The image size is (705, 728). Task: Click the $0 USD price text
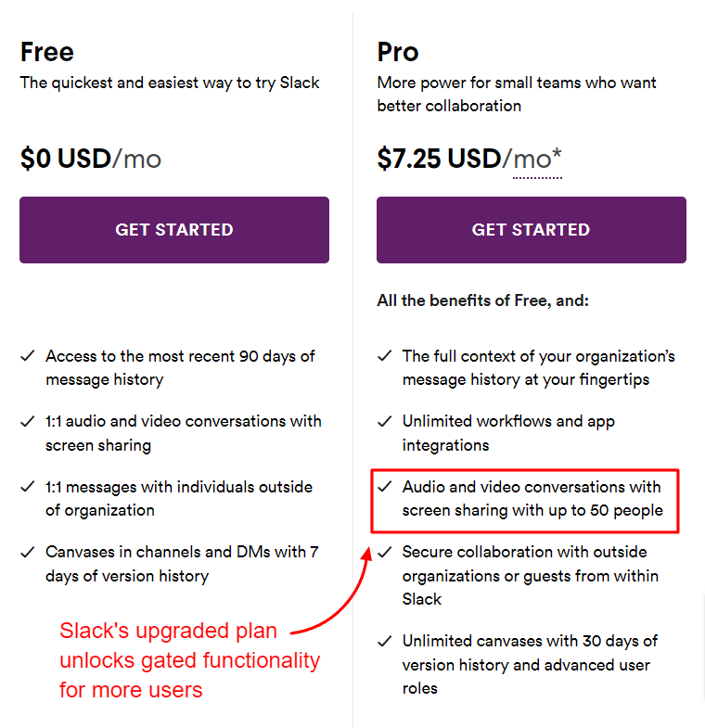pyautogui.click(x=66, y=160)
